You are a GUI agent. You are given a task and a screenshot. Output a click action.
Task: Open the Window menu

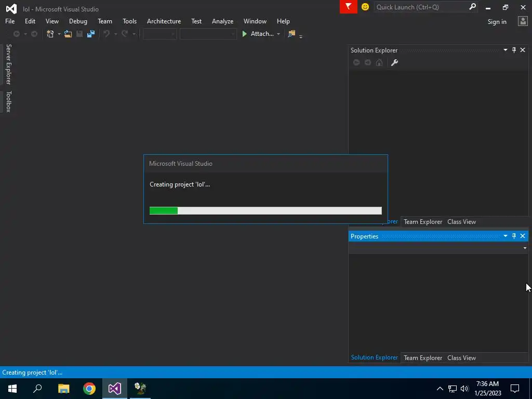[x=255, y=21]
